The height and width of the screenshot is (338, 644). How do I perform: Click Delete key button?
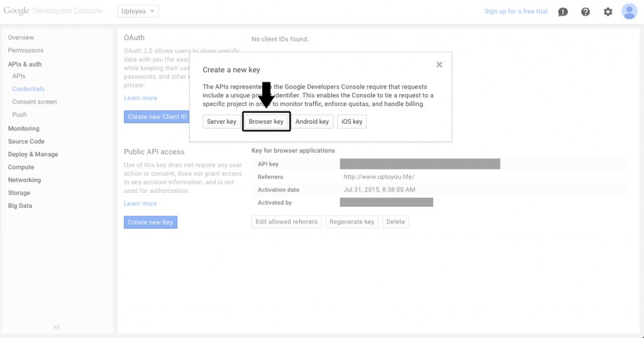(396, 222)
